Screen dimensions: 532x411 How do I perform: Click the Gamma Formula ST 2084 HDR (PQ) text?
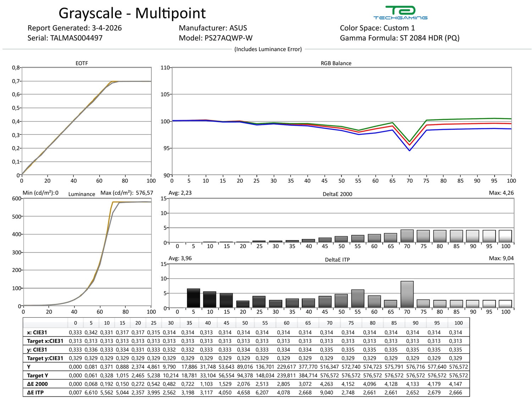coord(399,38)
